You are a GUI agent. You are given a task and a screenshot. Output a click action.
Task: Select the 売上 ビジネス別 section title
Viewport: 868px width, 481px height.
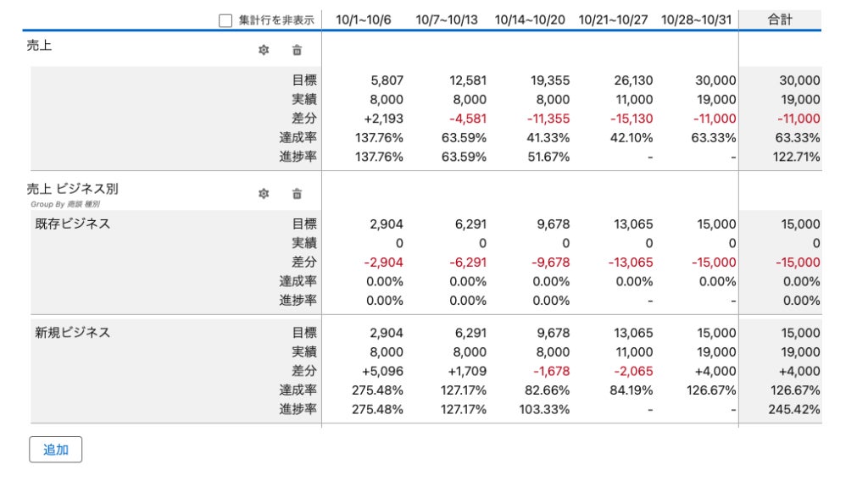click(72, 189)
